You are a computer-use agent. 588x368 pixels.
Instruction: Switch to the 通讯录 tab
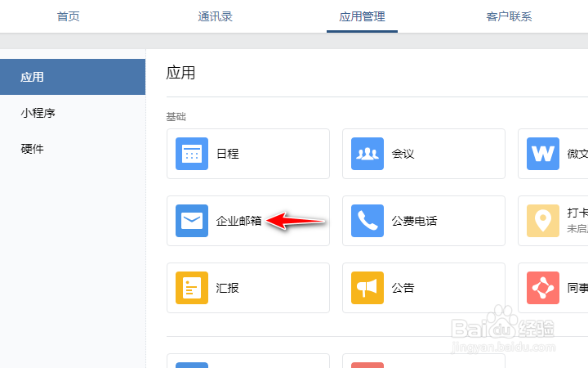tap(215, 16)
